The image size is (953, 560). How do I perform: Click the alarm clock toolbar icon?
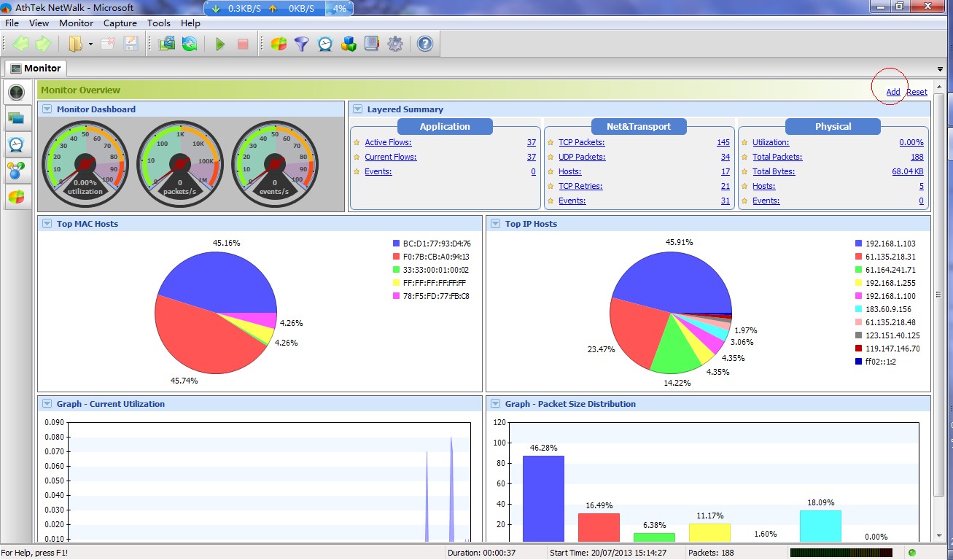(x=325, y=44)
